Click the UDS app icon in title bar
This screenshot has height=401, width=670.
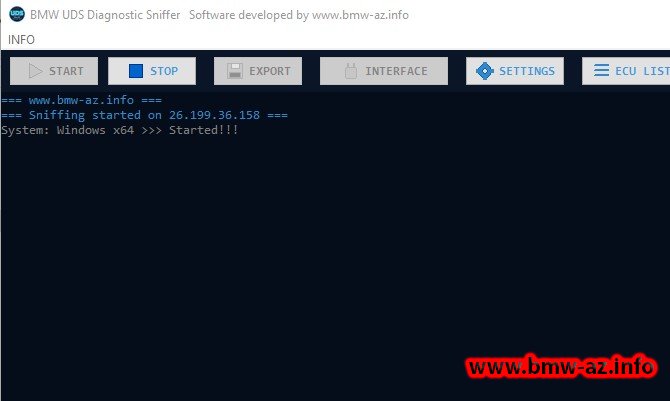click(x=16, y=15)
